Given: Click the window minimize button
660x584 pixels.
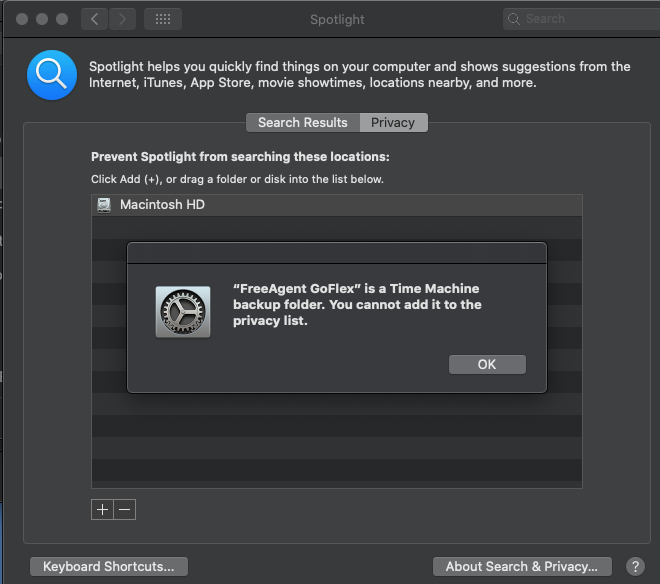Looking at the screenshot, I should (x=42, y=19).
